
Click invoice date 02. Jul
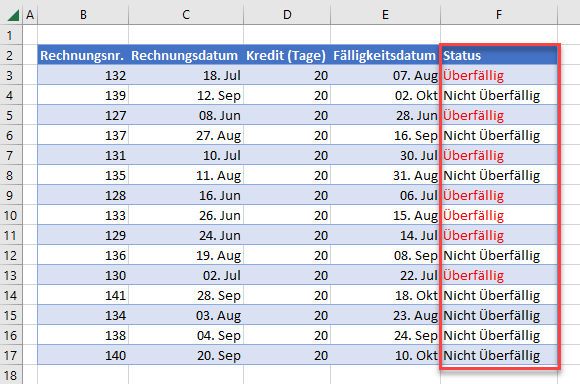pyautogui.click(x=186, y=275)
